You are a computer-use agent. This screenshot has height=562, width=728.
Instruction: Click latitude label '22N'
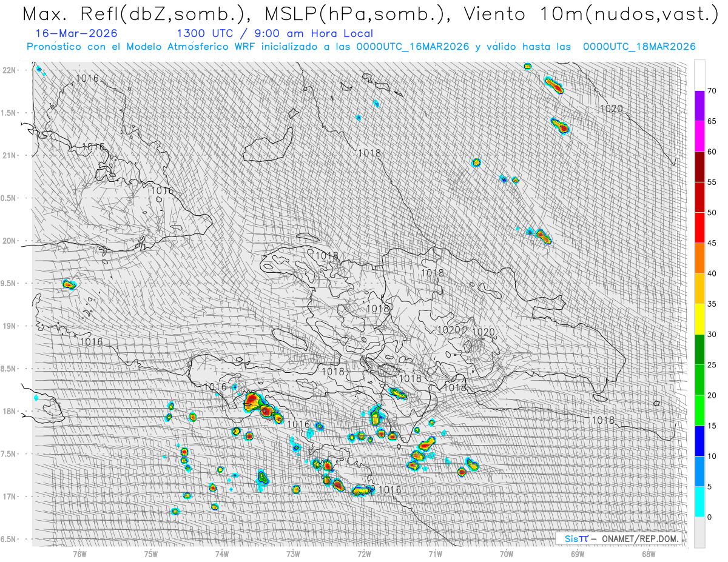point(10,70)
